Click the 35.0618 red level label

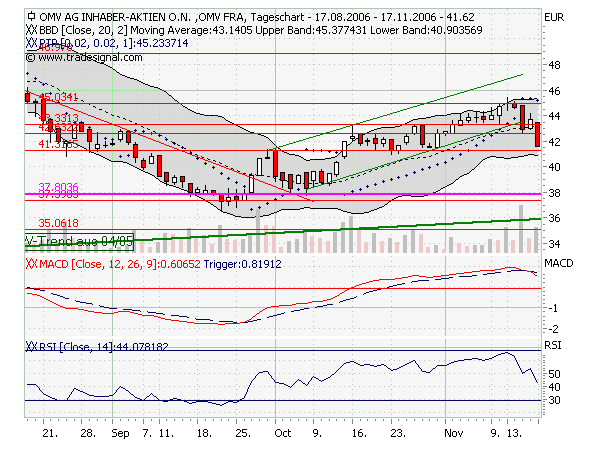(58, 223)
